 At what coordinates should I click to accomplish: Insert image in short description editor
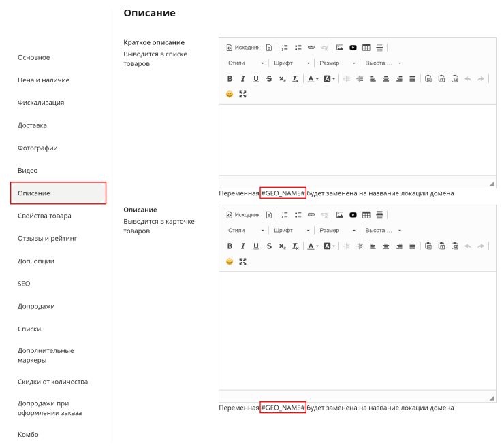pos(340,48)
